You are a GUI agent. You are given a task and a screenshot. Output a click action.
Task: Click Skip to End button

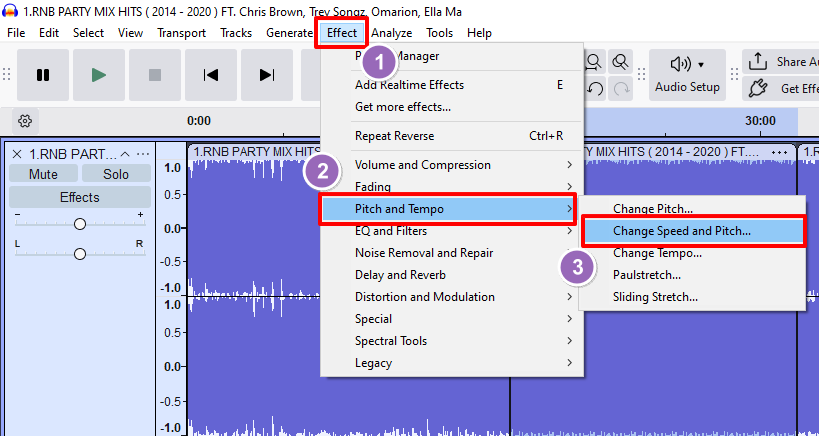pyautogui.click(x=267, y=75)
